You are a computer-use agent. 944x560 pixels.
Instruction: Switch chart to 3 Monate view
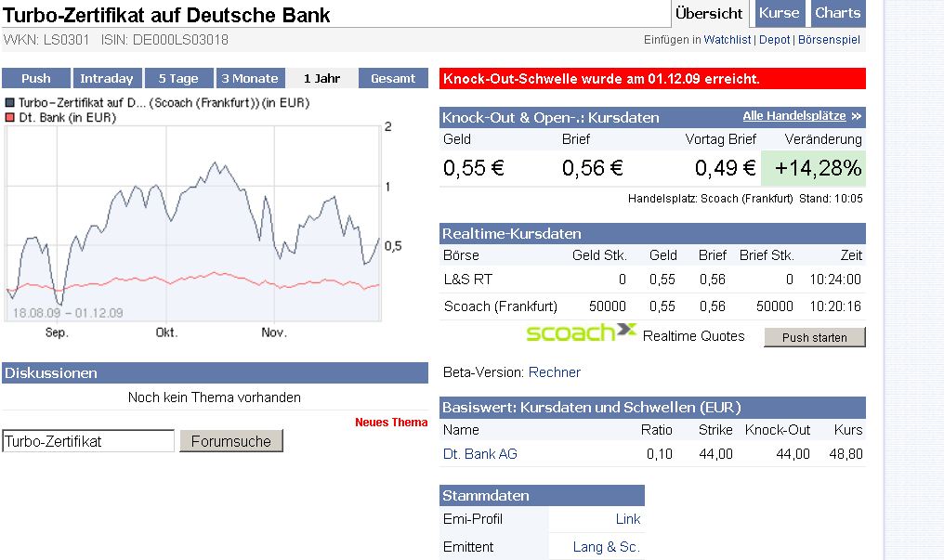(250, 78)
